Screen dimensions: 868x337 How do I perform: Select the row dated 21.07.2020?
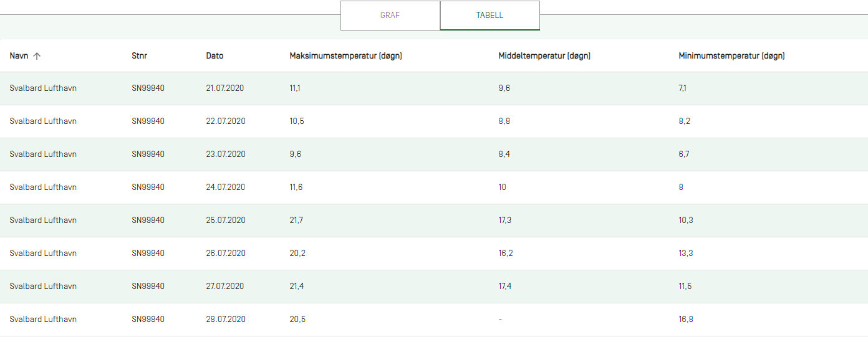click(434, 88)
